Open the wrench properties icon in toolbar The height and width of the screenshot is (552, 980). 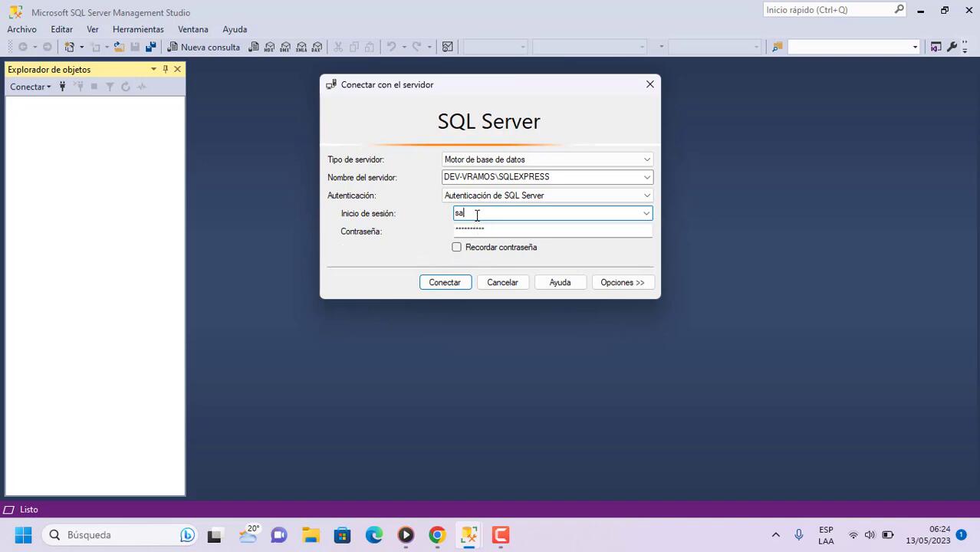pyautogui.click(x=952, y=47)
